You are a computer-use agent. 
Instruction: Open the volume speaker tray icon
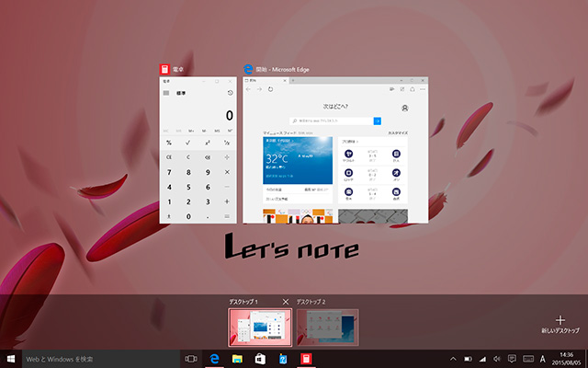pos(497,359)
